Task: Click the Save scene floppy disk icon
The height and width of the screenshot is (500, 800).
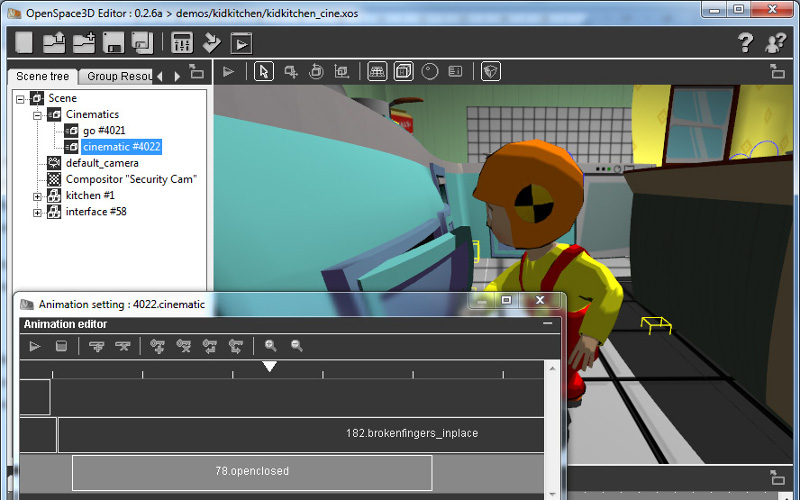Action: pos(113,42)
